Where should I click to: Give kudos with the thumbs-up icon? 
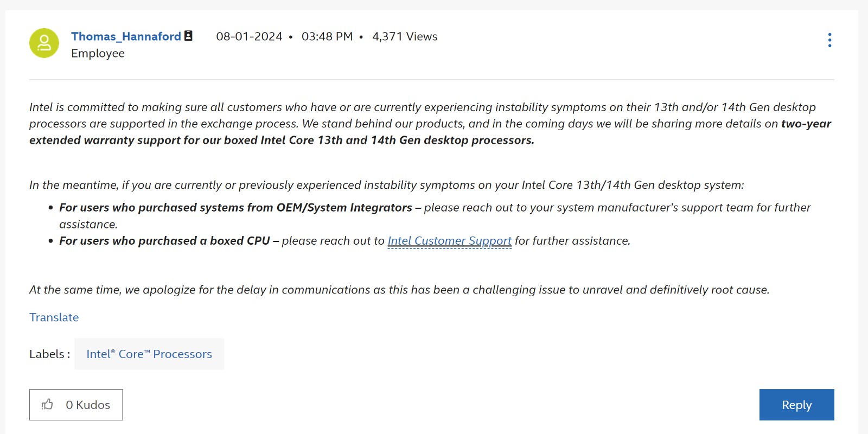[48, 404]
